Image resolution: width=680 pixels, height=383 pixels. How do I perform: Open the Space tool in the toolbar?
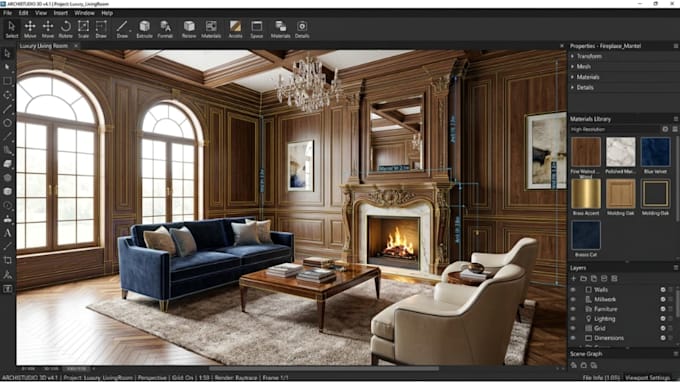(x=257, y=29)
